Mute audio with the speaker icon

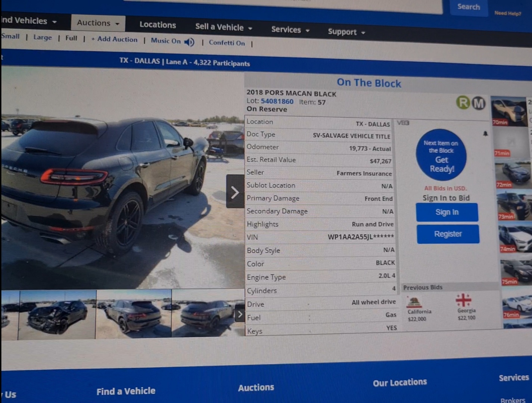189,42
